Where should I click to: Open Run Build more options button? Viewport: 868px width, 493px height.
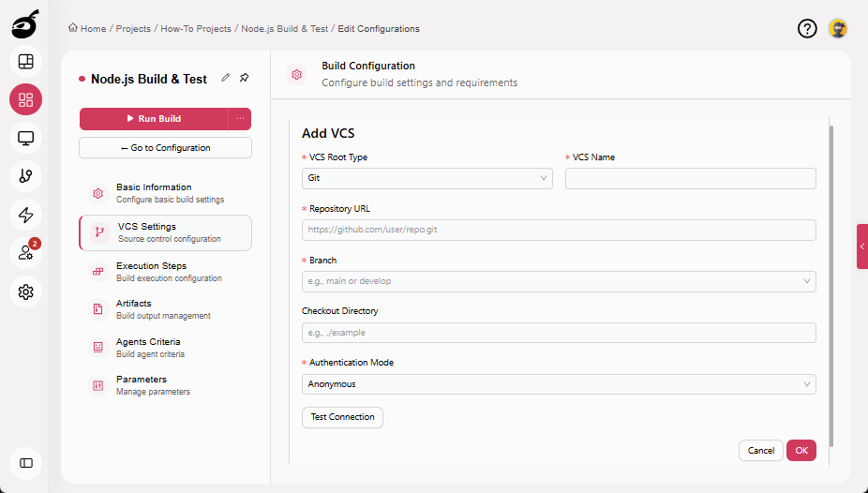tap(240, 118)
